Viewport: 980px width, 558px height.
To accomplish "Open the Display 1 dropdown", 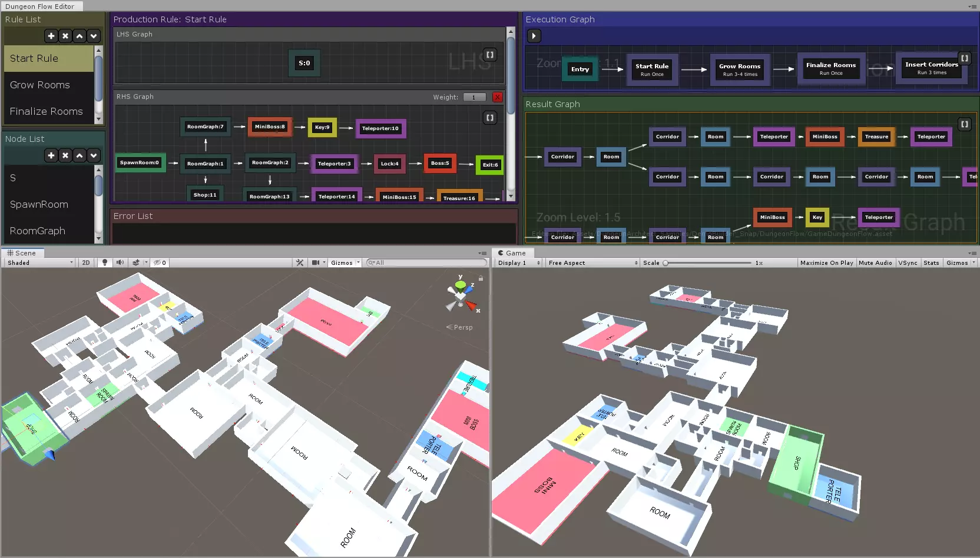I will (x=518, y=263).
